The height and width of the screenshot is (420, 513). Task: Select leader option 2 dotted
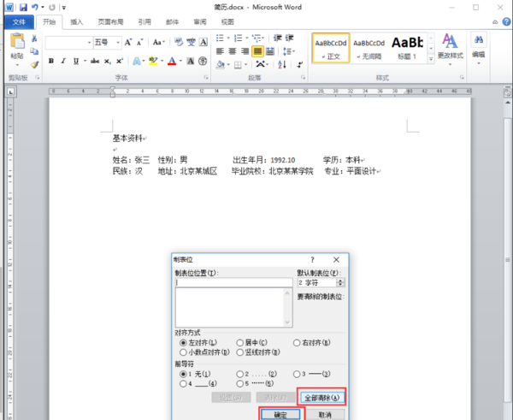coord(239,374)
